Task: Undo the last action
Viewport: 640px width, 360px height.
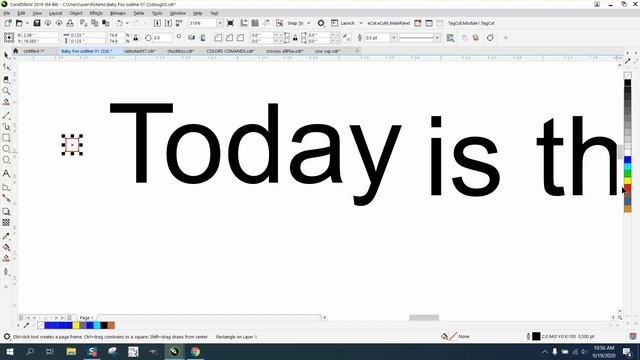Action: click(x=120, y=23)
